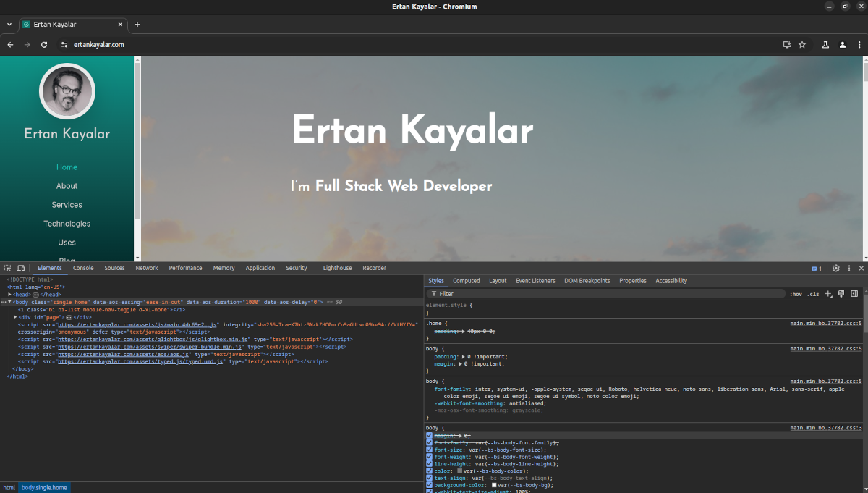Viewport: 868px width, 493px height.
Task: Open element classes editor with .cls
Action: pos(812,294)
